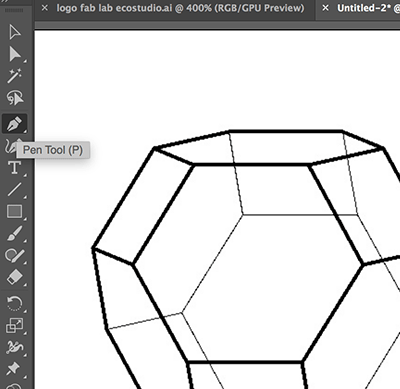
Task: Collapse the toolbar using the top grip
Action: (x=14, y=11)
